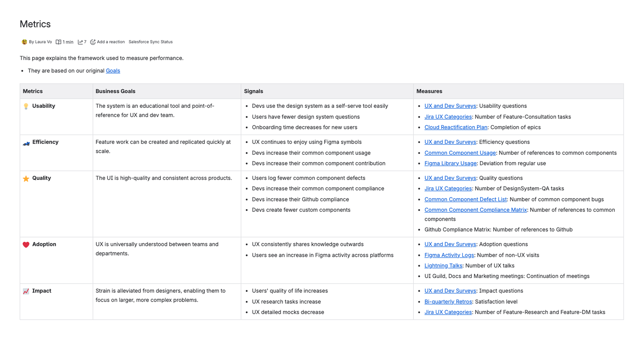644x340 pixels.
Task: Click the Add a reaction smiley icon
Action: click(93, 42)
